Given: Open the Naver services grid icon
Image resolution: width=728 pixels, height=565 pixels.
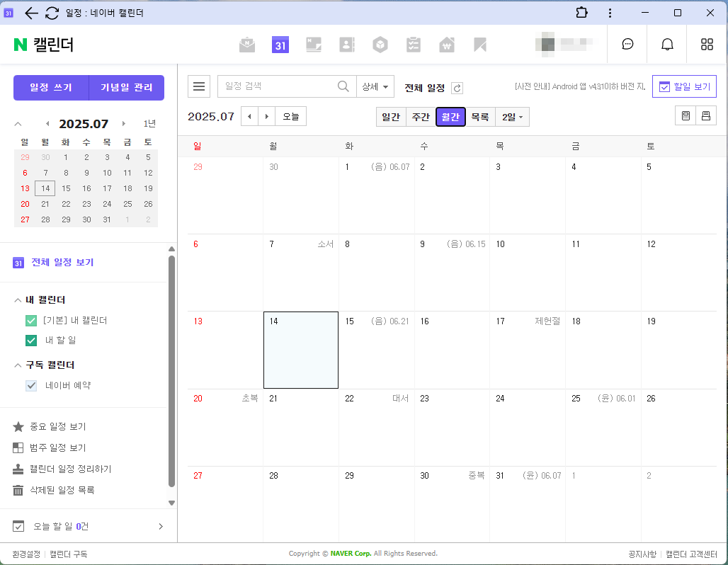Looking at the screenshot, I should click(x=706, y=44).
